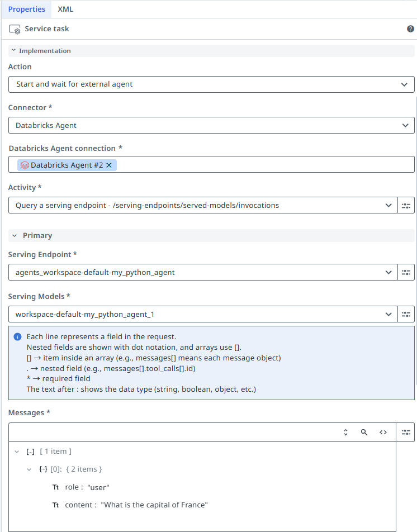Viewport: 417px width, 532px height.
Task: Click expand/collapse all arrows in Messages toolbar
Action: pyautogui.click(x=345, y=433)
